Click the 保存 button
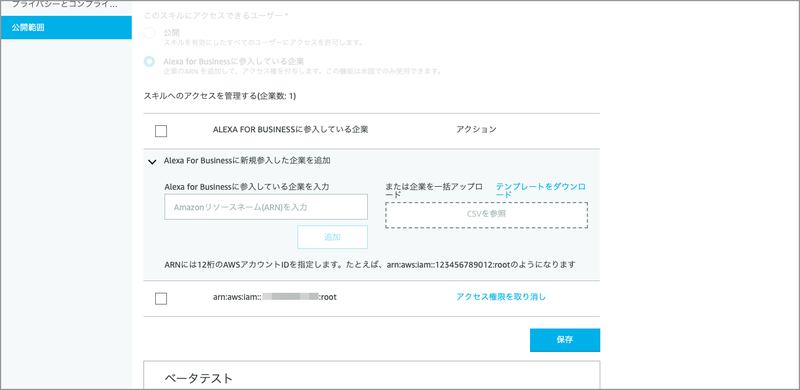 565,340
